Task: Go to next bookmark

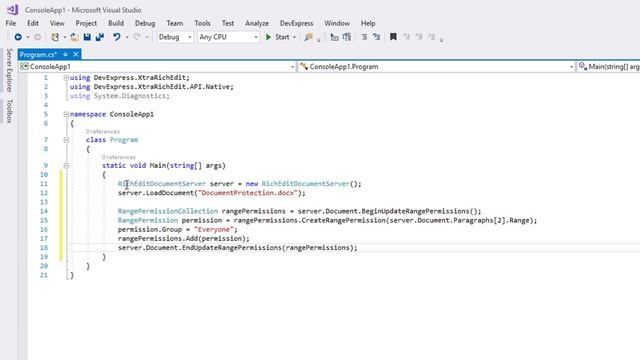Action: tap(419, 37)
